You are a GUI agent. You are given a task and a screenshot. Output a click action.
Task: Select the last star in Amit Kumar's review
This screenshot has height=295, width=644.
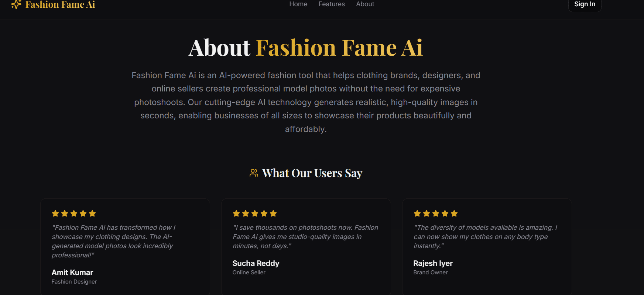(x=92, y=213)
